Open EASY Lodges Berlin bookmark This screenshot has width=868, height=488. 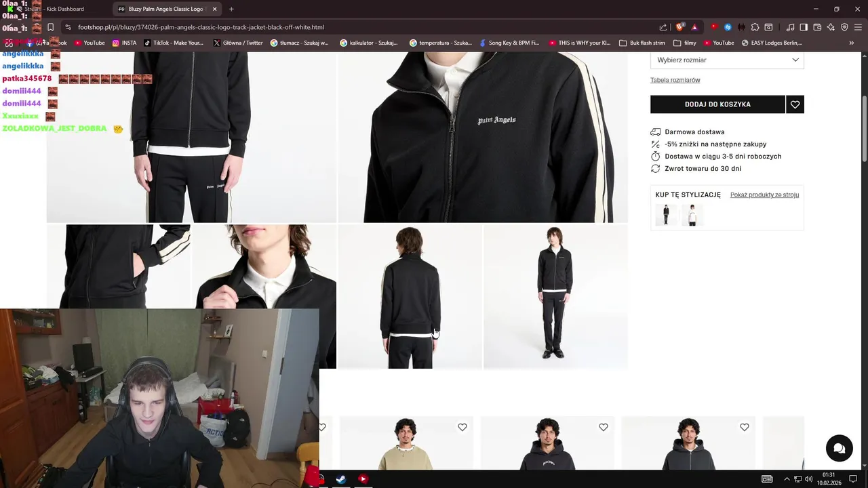pos(772,43)
